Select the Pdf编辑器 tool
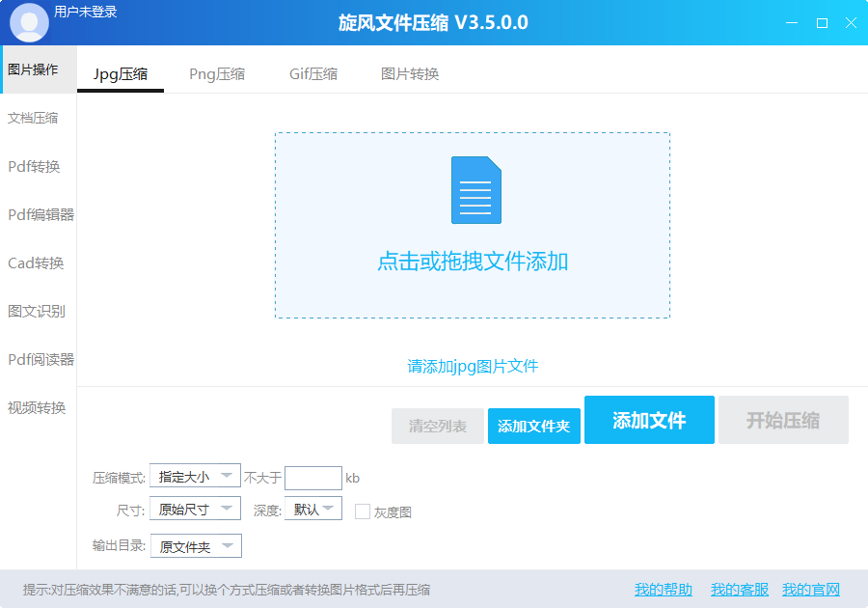868x608 pixels. point(39,213)
